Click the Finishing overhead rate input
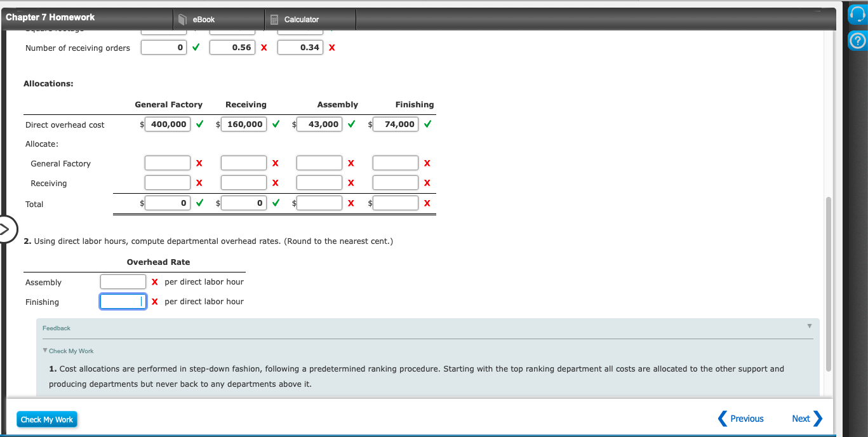This screenshot has height=437, width=868. pos(123,302)
